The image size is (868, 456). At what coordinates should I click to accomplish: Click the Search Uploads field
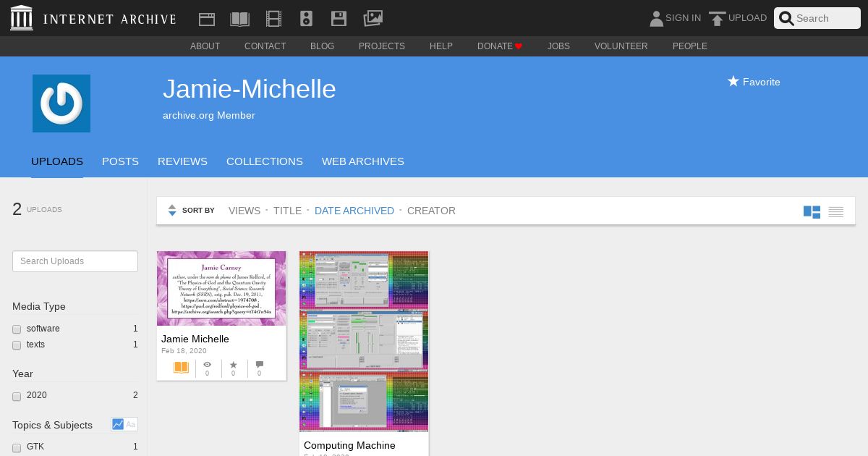(75, 261)
